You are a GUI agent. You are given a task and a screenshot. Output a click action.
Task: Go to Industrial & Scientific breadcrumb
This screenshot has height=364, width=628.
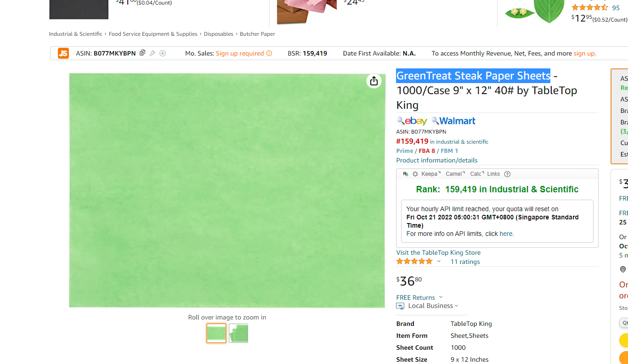[x=76, y=34]
